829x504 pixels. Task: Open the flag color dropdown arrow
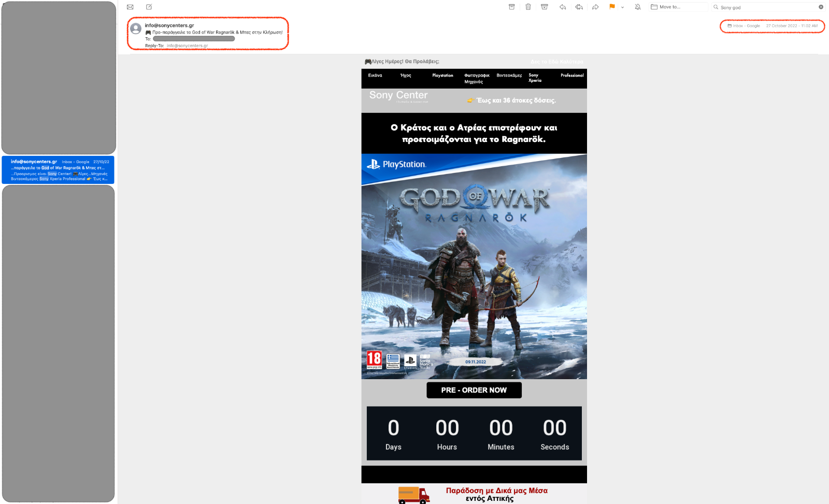tap(622, 7)
